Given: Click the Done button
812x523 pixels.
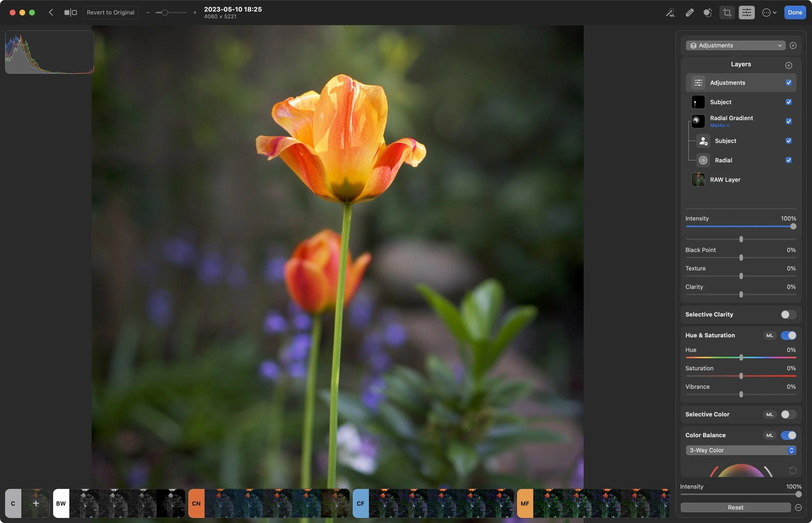Looking at the screenshot, I should tap(795, 13).
